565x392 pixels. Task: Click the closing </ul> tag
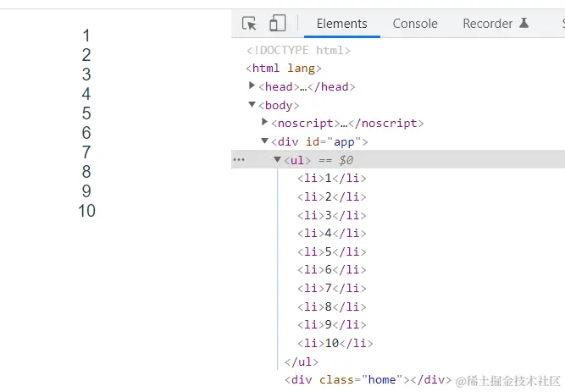pyautogui.click(x=302, y=362)
